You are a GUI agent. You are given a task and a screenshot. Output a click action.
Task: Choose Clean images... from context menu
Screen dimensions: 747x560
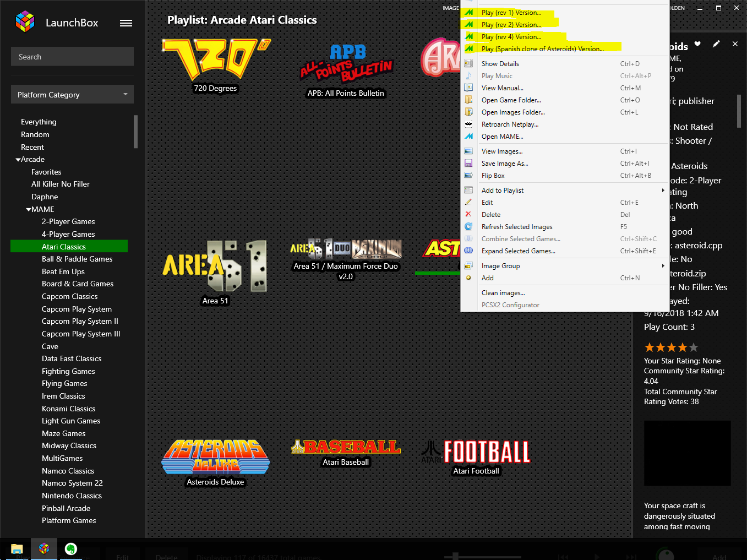(503, 292)
